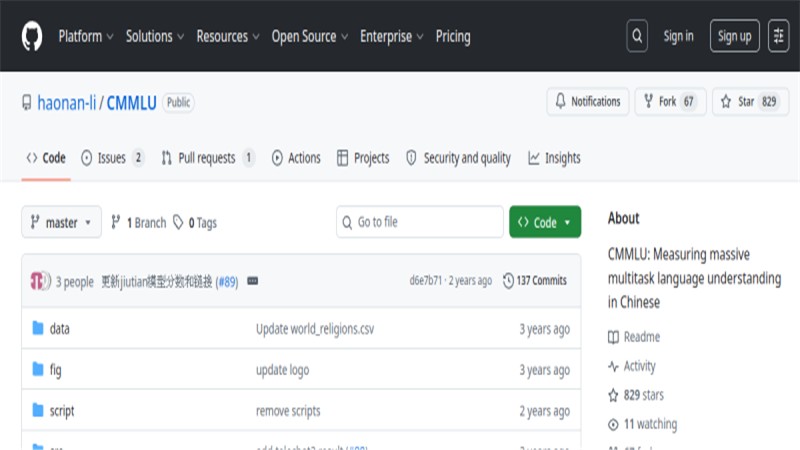Go to Sign in

(678, 36)
